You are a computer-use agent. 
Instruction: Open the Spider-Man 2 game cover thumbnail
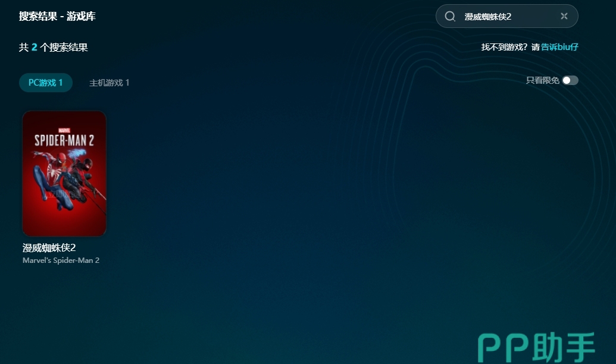64,174
